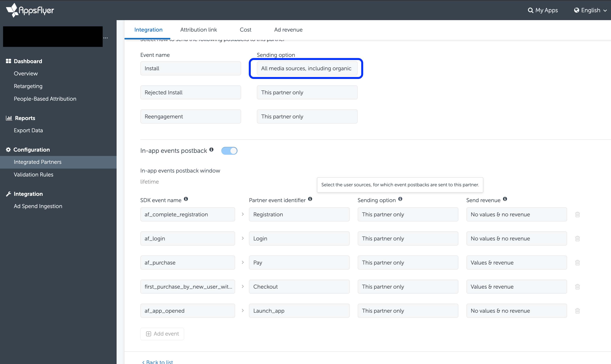Screen dimensions: 611x364
Task: Delete the af_purchase event row
Action: pyautogui.click(x=577, y=263)
